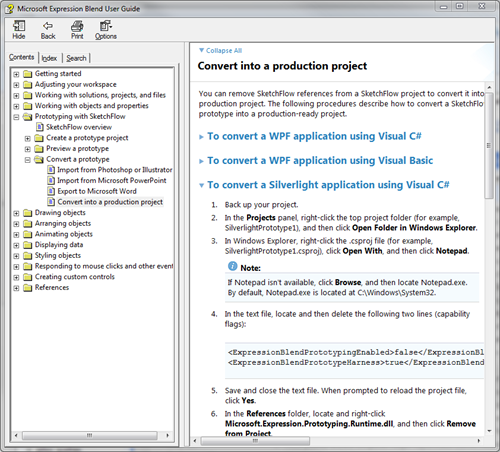This screenshot has height=452, width=500.
Task: Select the Animating objects tree item
Action: (64, 234)
